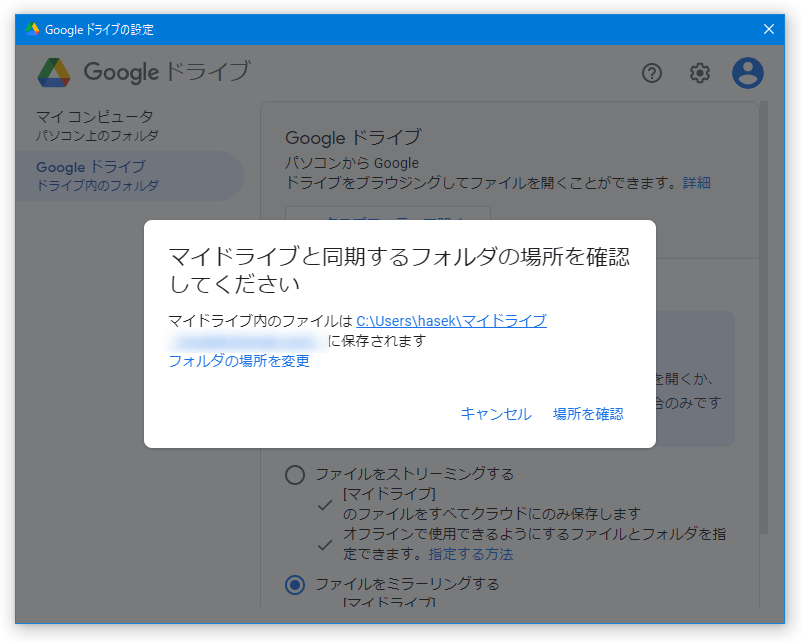Click the vertical scrollbar on the right
The height and width of the screenshot is (642, 802).
pyautogui.click(x=764, y=317)
